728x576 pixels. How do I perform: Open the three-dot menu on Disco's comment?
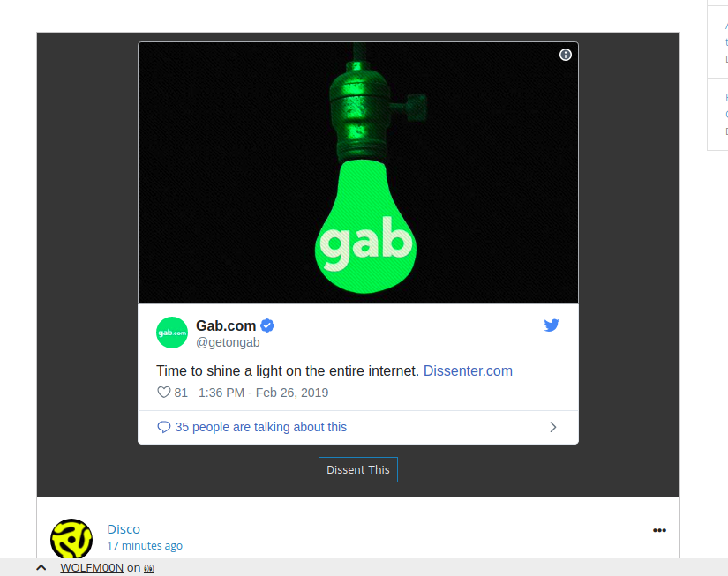(659, 530)
